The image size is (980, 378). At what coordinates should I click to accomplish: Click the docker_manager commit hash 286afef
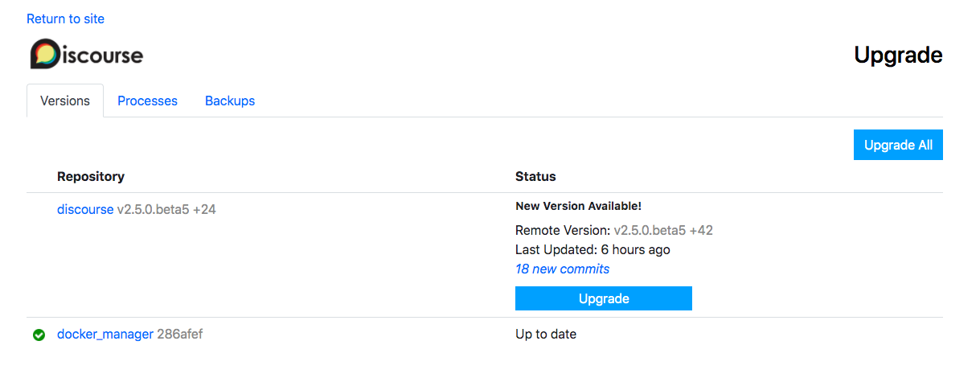(x=180, y=334)
